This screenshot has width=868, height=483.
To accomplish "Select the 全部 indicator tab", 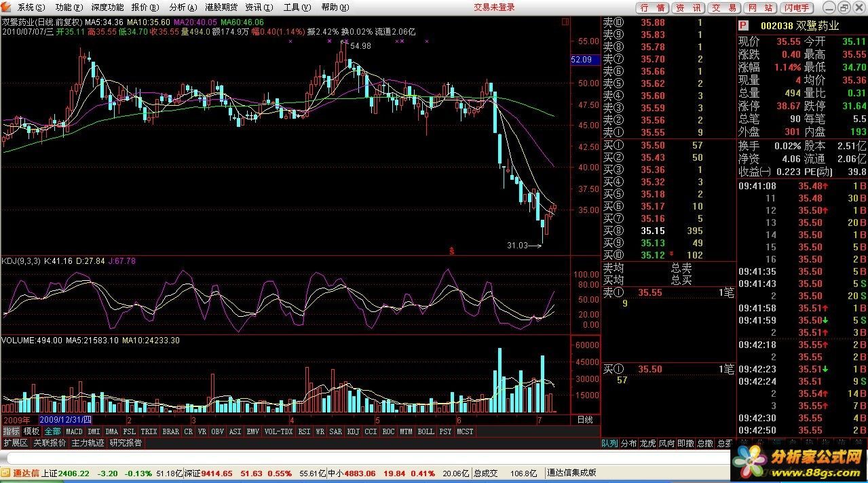I will [53, 431].
